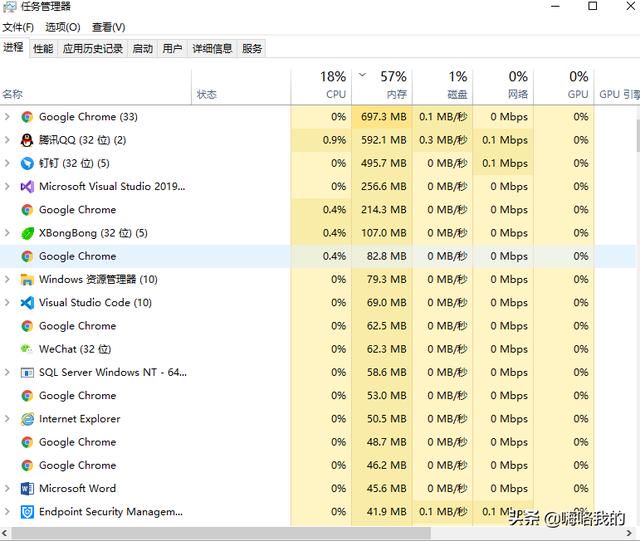Screen dimensions: 640x541
Task: Click the Visual Studio Code icon
Action: point(27,303)
